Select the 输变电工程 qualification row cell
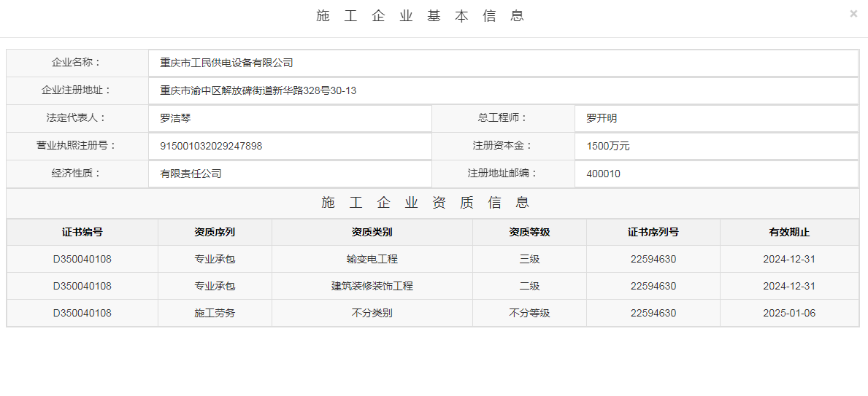Image resolution: width=868 pixels, height=396 pixels. 372,259
